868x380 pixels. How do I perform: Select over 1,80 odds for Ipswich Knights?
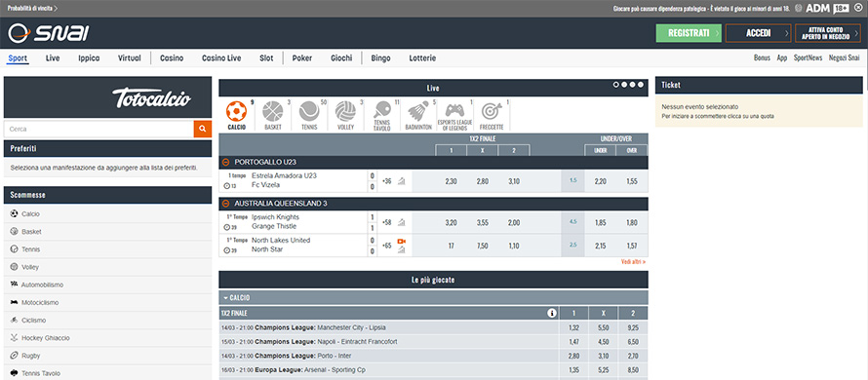(632, 222)
